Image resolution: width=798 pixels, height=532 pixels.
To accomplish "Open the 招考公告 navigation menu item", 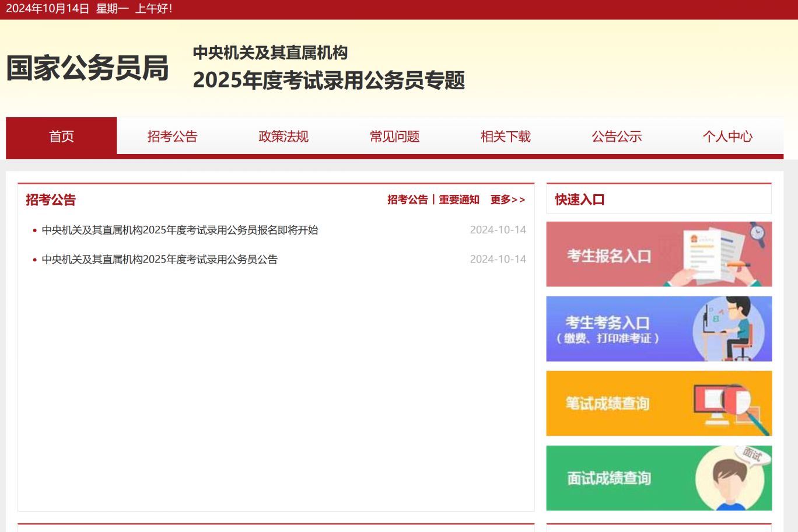I will 172,136.
